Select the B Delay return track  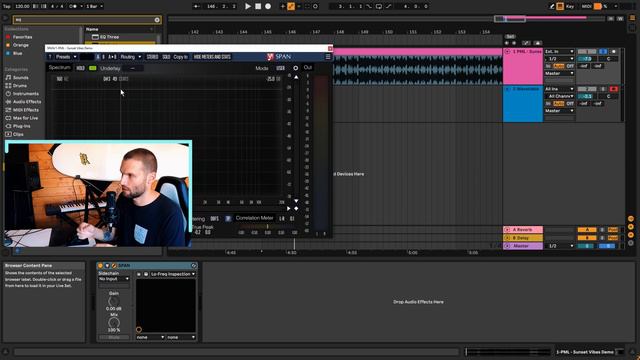click(x=523, y=238)
